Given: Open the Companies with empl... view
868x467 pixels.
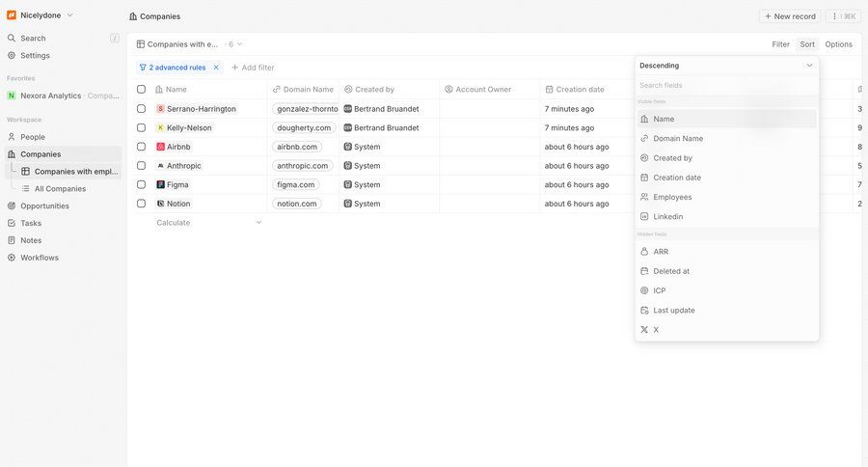Looking at the screenshot, I should pos(69,171).
